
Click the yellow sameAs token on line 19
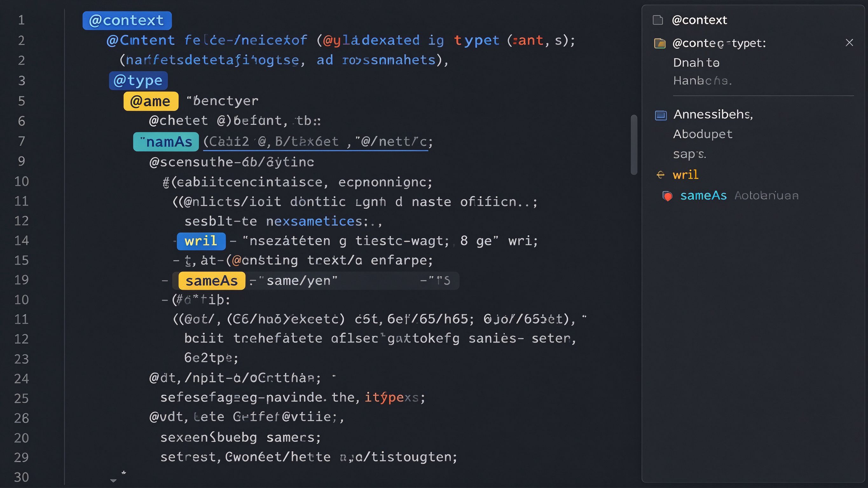tap(212, 281)
